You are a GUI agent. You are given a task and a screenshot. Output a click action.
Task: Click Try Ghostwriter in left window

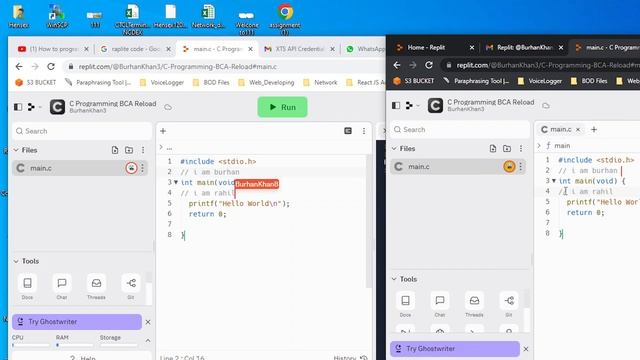77,322
